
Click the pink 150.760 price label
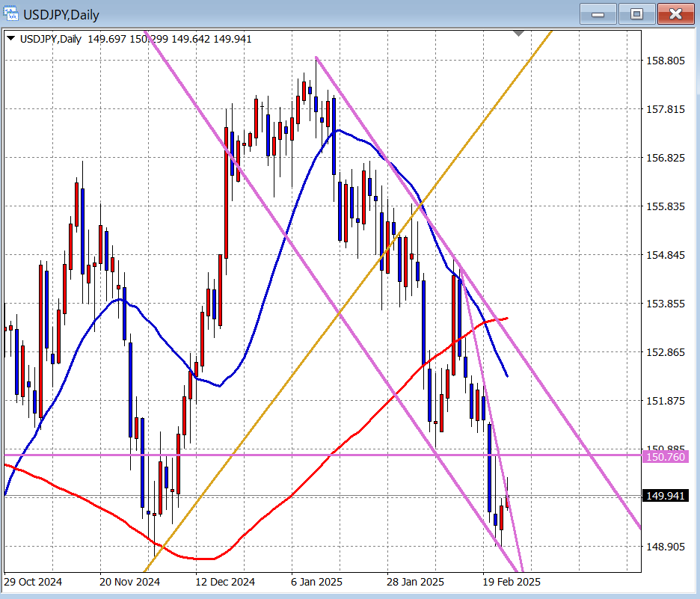[x=665, y=457]
